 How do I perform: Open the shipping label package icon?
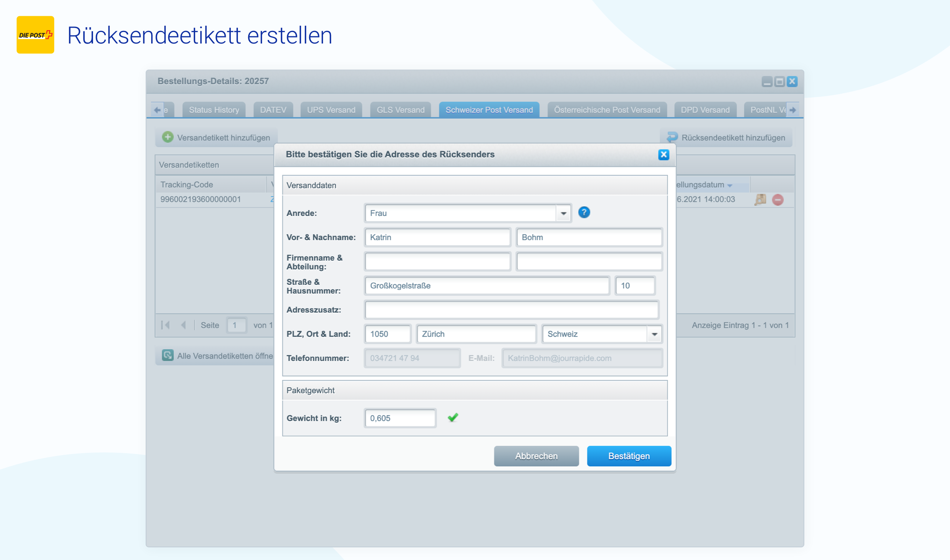coord(760,199)
